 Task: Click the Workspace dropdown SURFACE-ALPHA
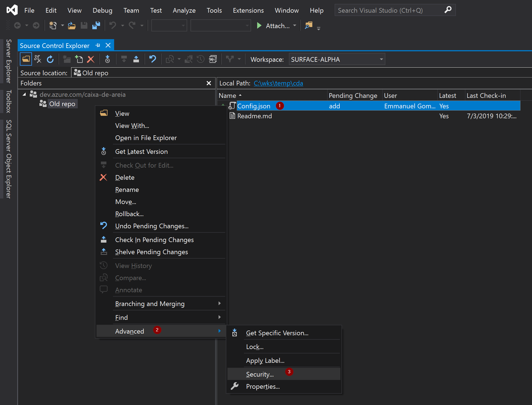pyautogui.click(x=335, y=59)
